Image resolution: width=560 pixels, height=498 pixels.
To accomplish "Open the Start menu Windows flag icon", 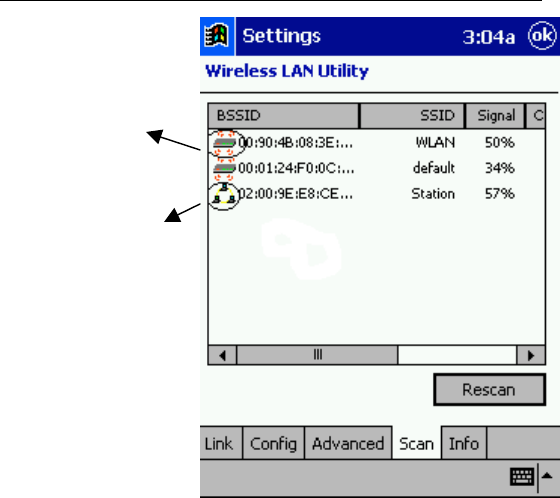I will click(217, 36).
